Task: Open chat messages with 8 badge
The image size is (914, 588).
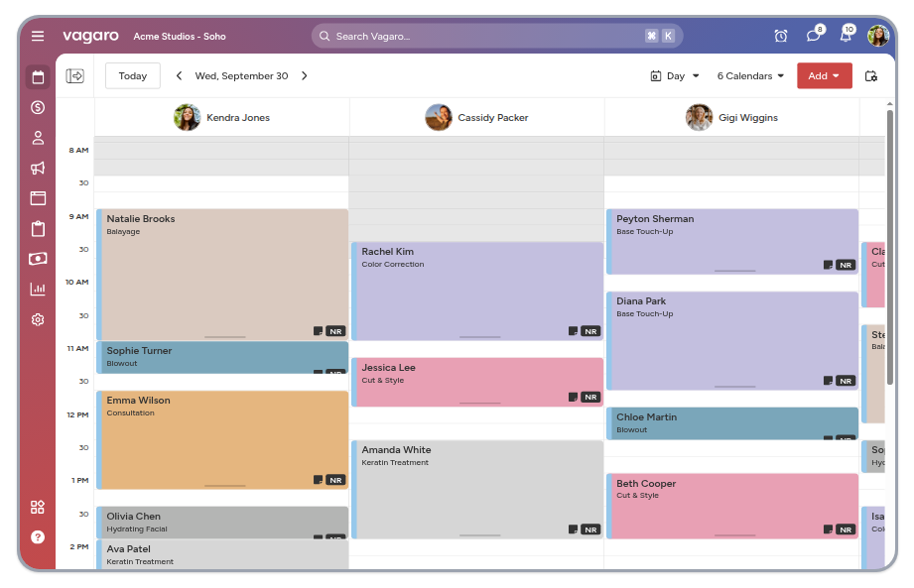Action: tap(815, 35)
